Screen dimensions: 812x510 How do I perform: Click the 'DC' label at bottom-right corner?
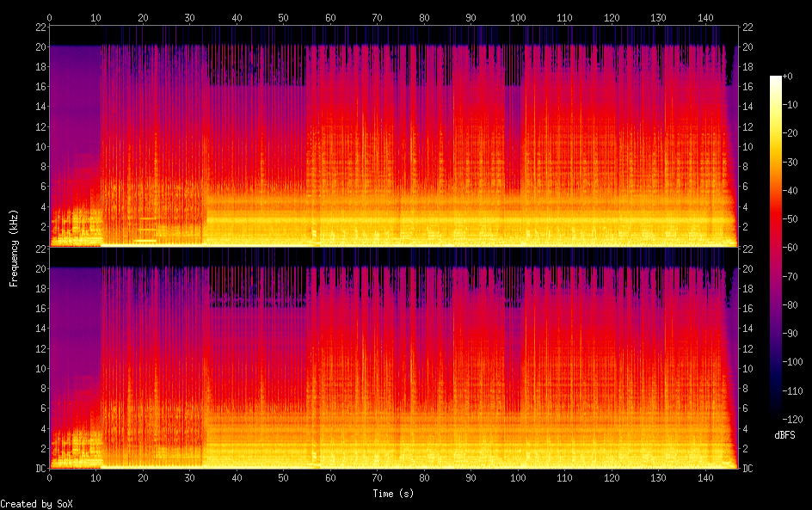coord(747,469)
